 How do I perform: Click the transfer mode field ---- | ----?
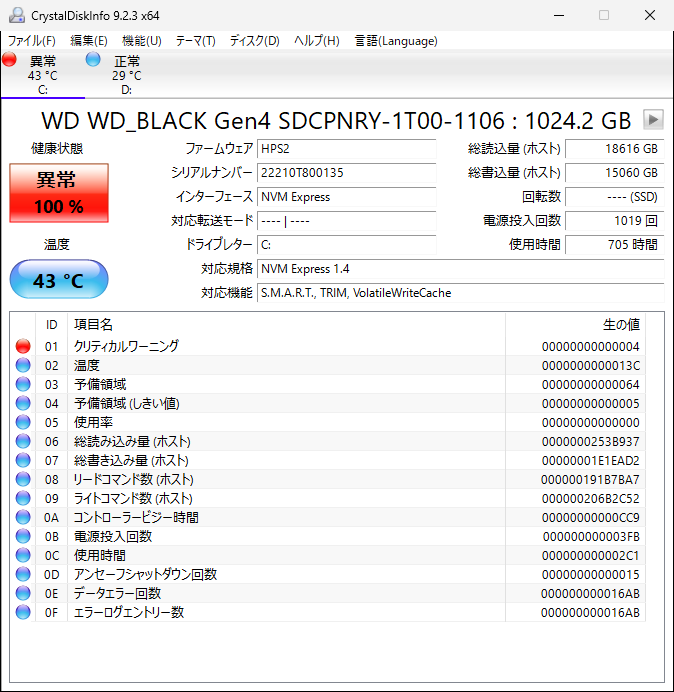click(x=346, y=221)
